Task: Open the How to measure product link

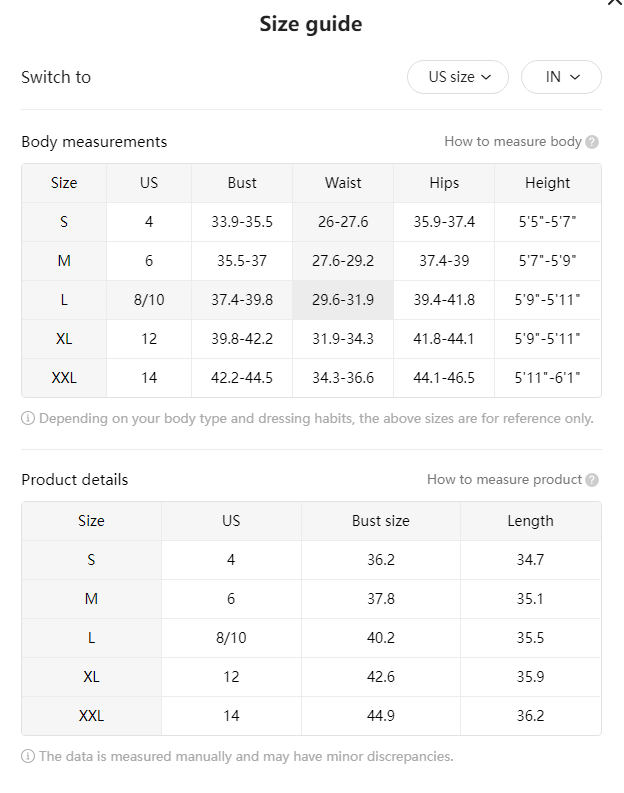Action: (504, 479)
